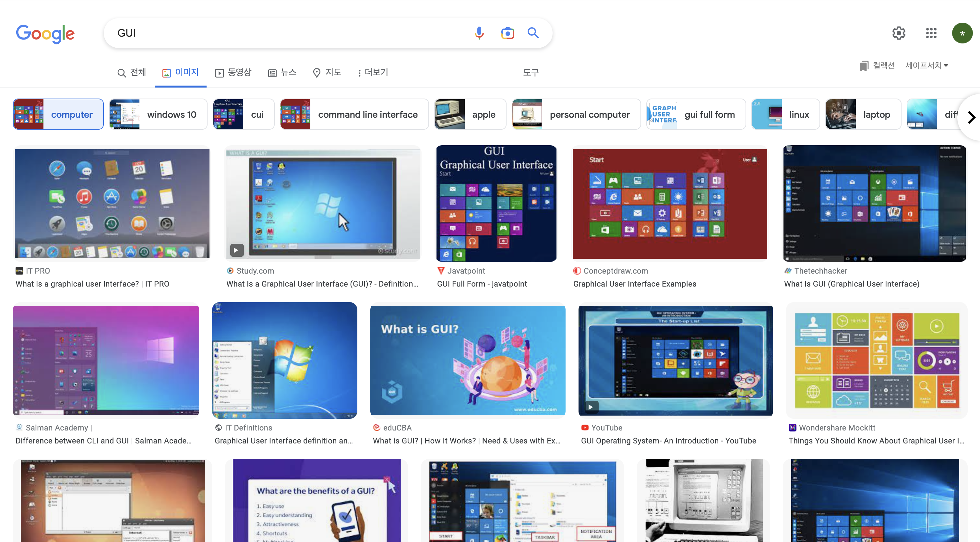Viewport: 980px width, 542px height.
Task: Expand the 더보기 (More) menu
Action: (x=373, y=72)
